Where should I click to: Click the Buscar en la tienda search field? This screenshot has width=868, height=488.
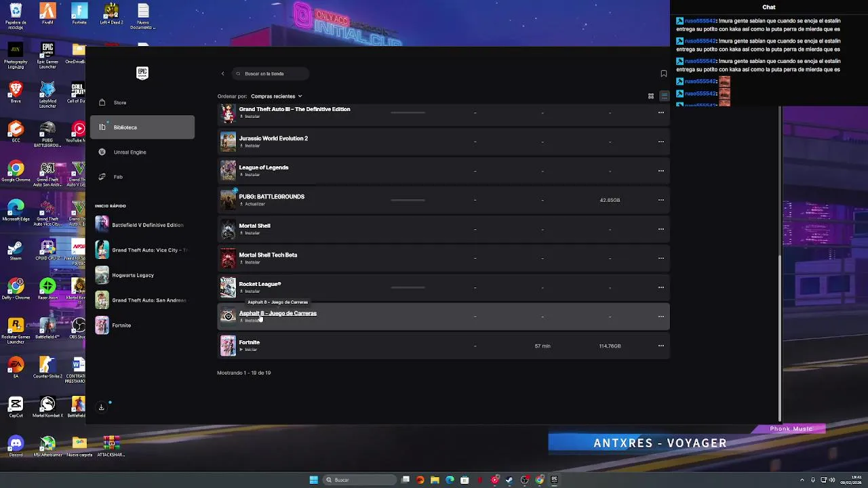click(270, 73)
